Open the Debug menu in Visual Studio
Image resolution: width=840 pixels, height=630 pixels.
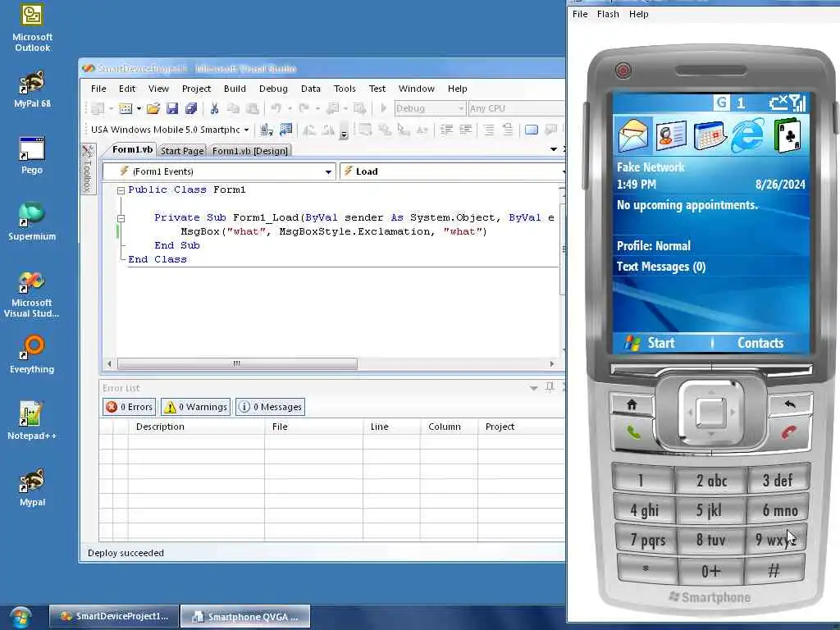tap(273, 89)
